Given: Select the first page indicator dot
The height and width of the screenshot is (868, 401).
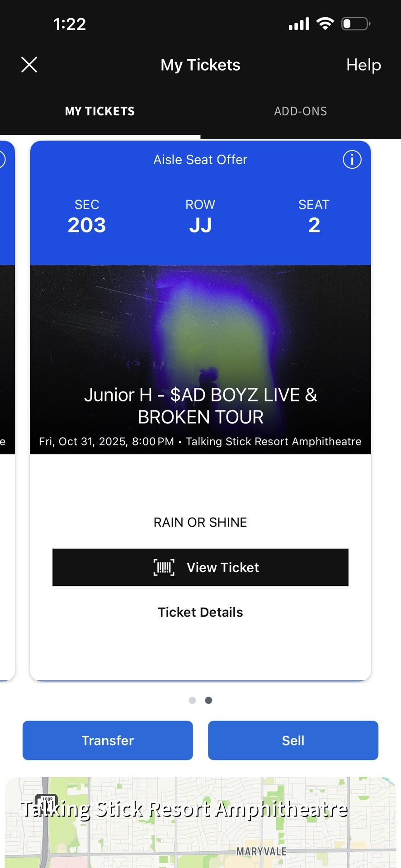Looking at the screenshot, I should [192, 700].
